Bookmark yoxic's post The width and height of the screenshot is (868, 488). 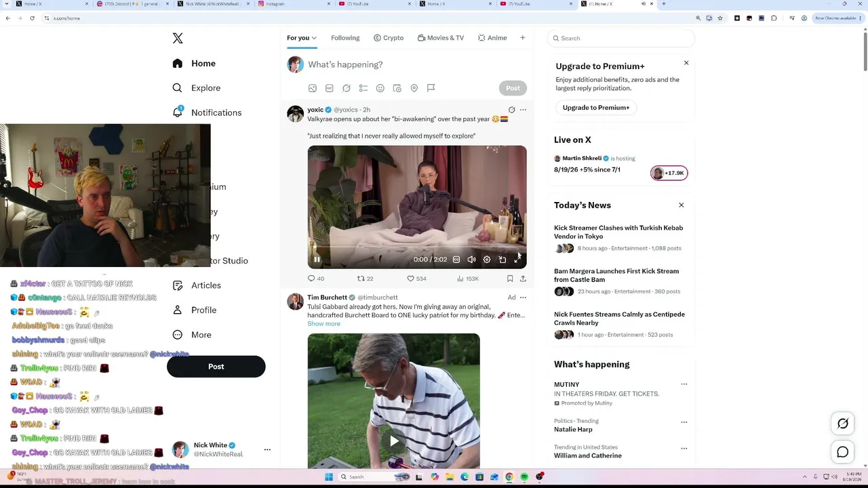(x=510, y=279)
